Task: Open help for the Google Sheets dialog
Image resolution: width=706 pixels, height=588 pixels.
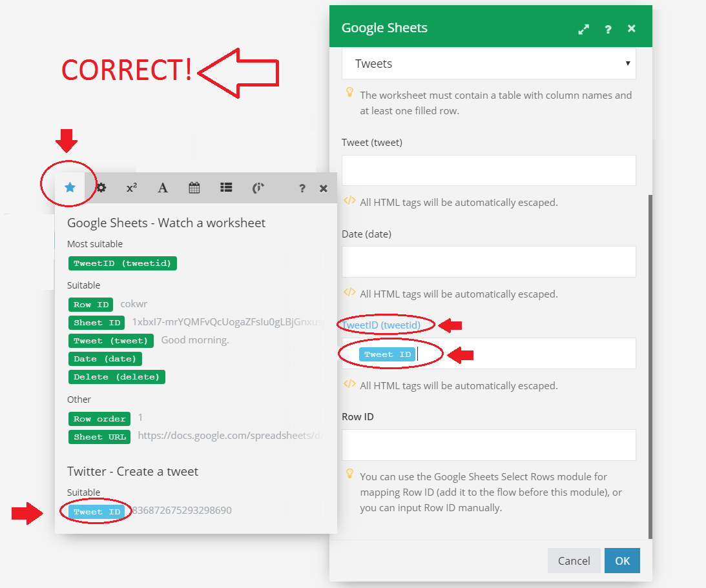Action: click(608, 29)
